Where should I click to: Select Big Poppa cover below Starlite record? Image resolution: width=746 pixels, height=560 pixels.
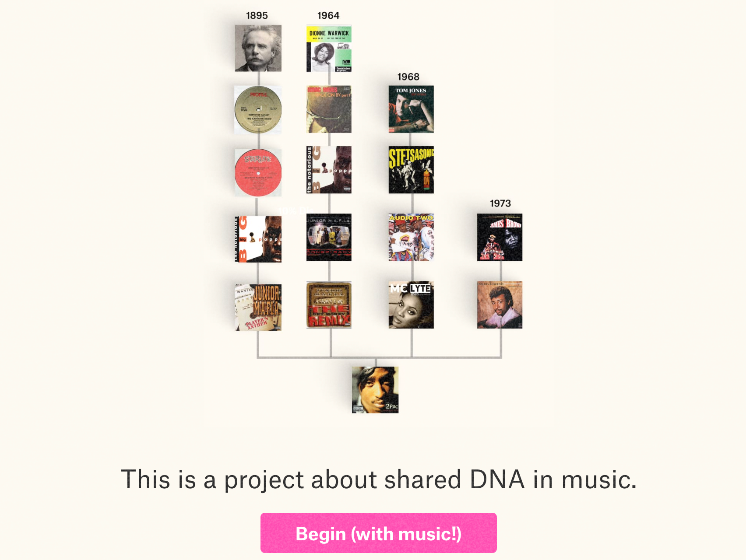258,239
